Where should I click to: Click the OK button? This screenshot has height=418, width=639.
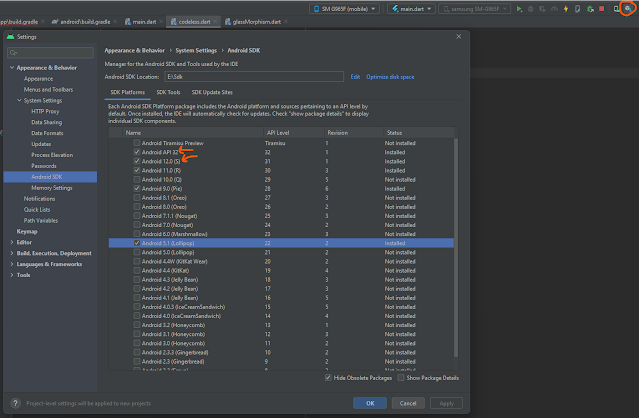point(370,403)
